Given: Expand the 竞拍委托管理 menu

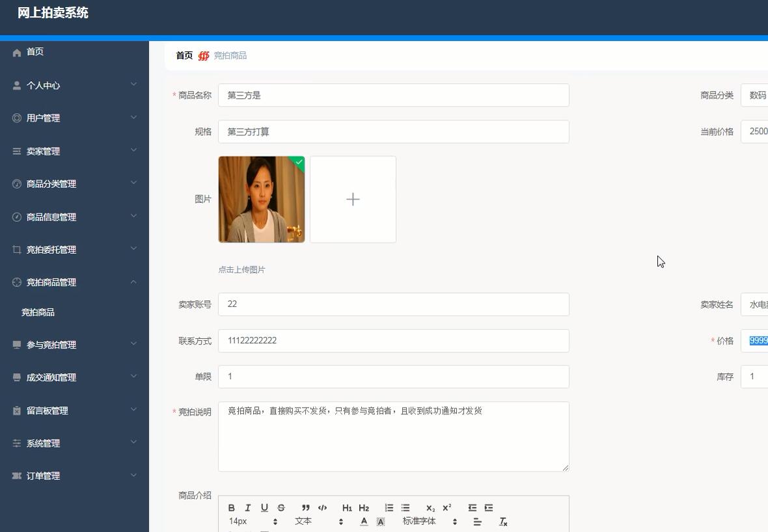Looking at the screenshot, I should [74, 250].
